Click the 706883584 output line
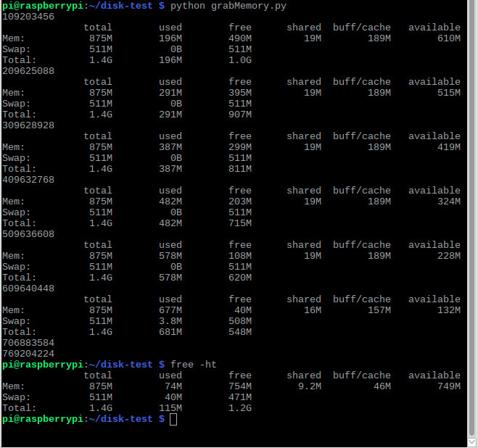This screenshot has width=478, height=448. point(28,343)
